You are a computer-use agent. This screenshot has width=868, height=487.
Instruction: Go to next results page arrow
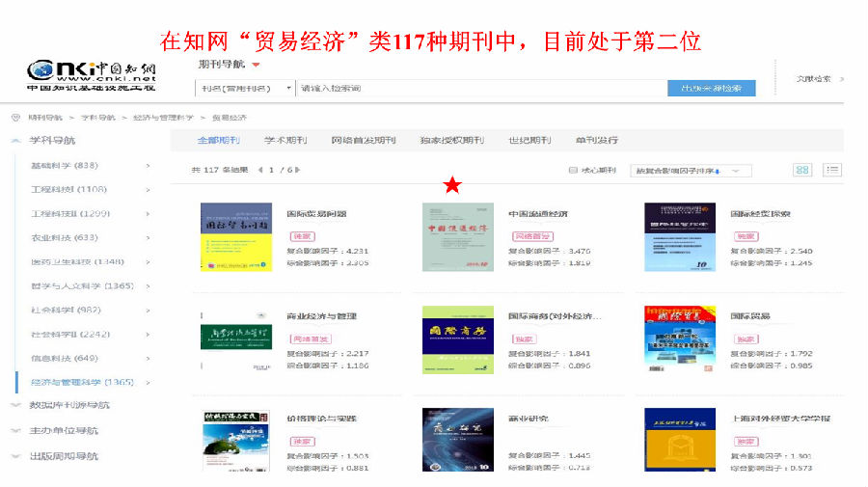pyautogui.click(x=299, y=171)
